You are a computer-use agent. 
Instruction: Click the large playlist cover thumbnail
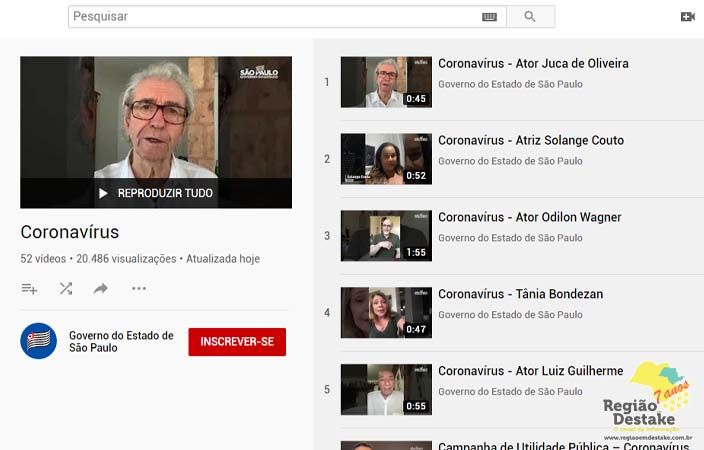[156, 132]
